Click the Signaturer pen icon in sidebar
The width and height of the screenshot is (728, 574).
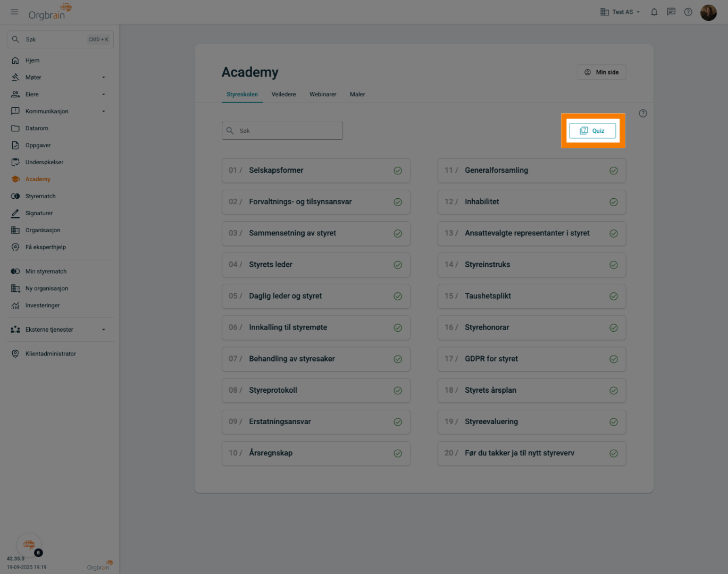click(x=15, y=213)
